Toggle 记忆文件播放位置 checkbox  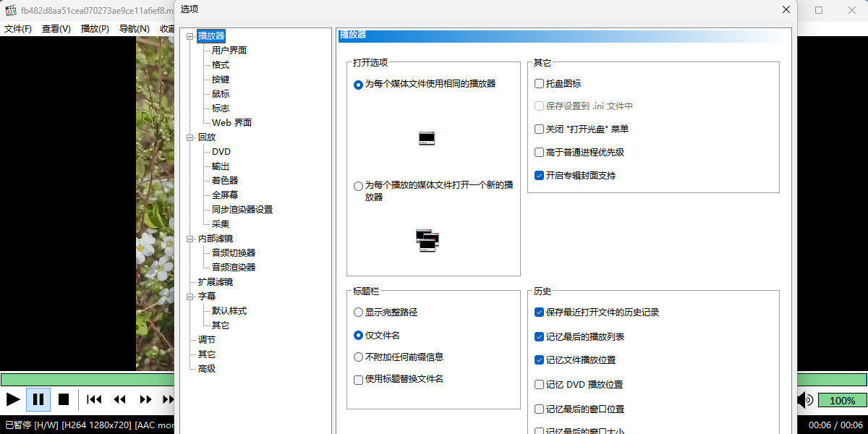click(539, 360)
